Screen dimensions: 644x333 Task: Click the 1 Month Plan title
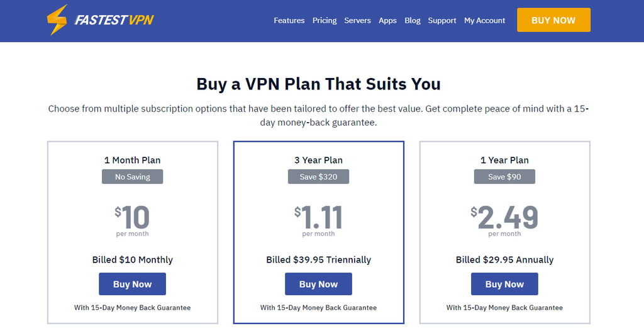pyautogui.click(x=132, y=161)
